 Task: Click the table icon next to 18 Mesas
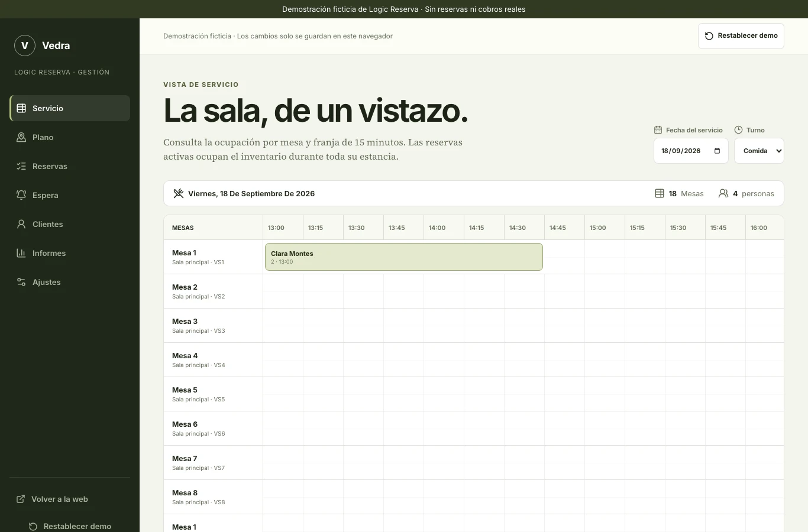[x=660, y=193]
